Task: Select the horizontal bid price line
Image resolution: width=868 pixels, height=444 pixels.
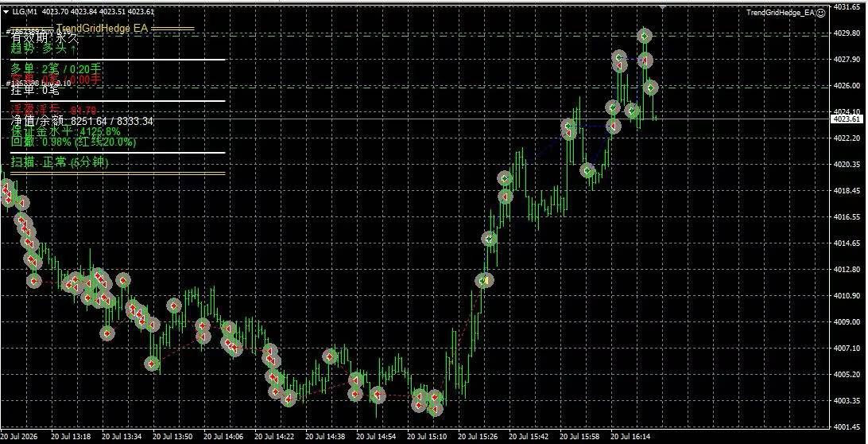Action: 415,119
